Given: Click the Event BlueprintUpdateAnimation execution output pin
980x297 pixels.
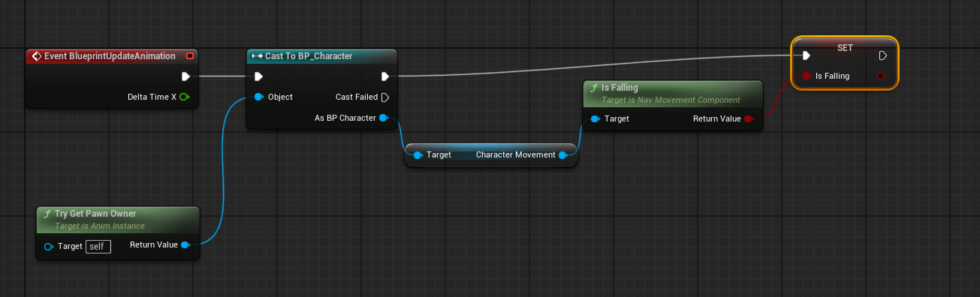Looking at the screenshot, I should (185, 76).
